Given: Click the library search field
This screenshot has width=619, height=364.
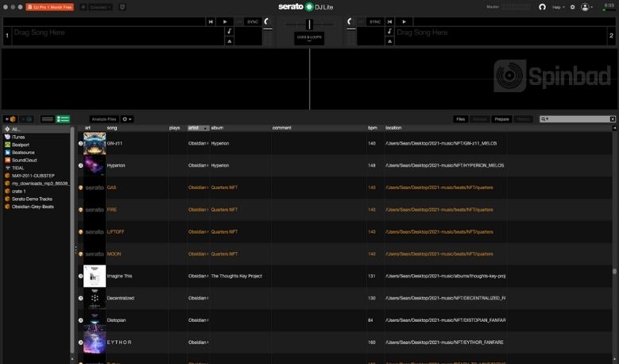Looking at the screenshot, I should [579, 119].
